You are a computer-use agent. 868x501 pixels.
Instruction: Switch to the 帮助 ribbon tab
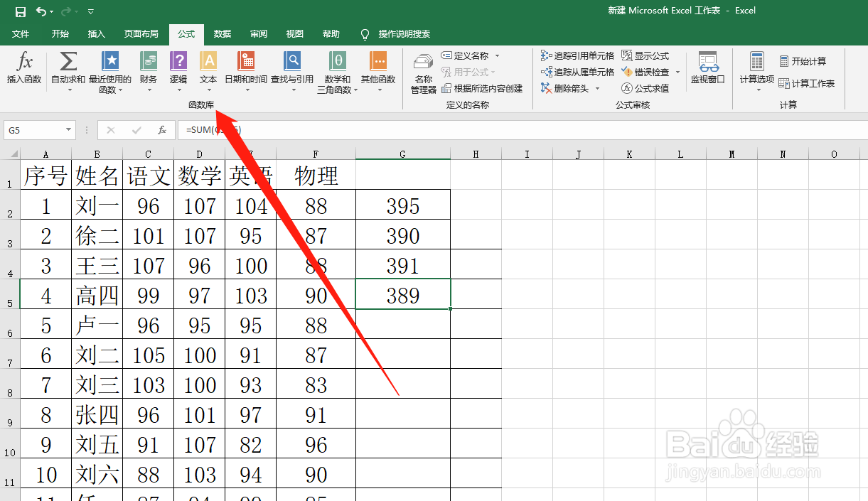[331, 34]
